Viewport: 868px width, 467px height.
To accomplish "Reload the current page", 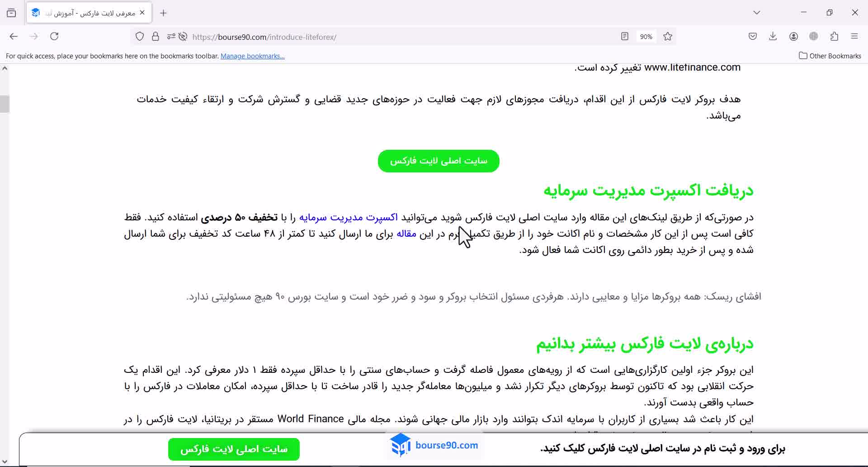I will click(54, 37).
